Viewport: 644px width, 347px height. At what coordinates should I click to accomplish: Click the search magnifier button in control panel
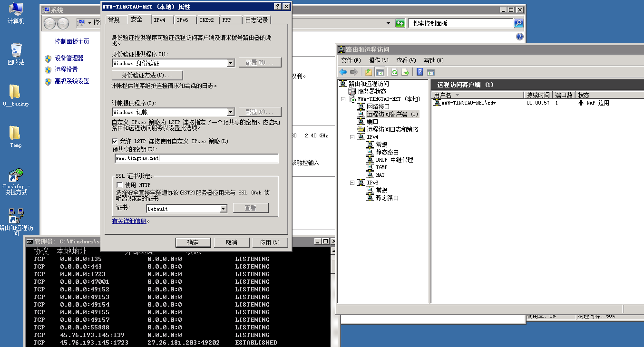[518, 23]
